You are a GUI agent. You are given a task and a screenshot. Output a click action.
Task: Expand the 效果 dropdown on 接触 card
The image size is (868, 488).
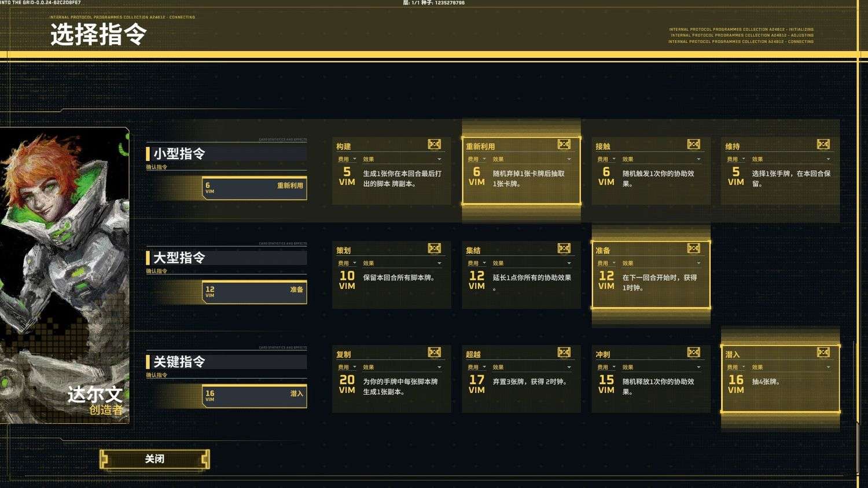tap(698, 159)
